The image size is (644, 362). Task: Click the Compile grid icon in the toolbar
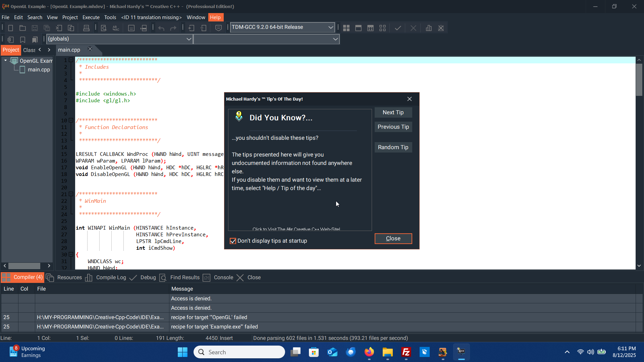click(x=346, y=28)
